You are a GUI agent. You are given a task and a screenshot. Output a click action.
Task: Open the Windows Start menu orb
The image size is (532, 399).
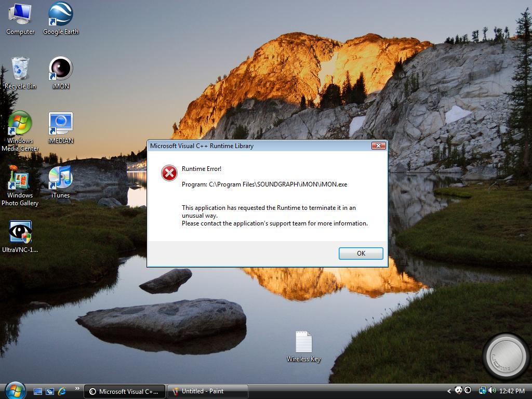pyautogui.click(x=15, y=391)
